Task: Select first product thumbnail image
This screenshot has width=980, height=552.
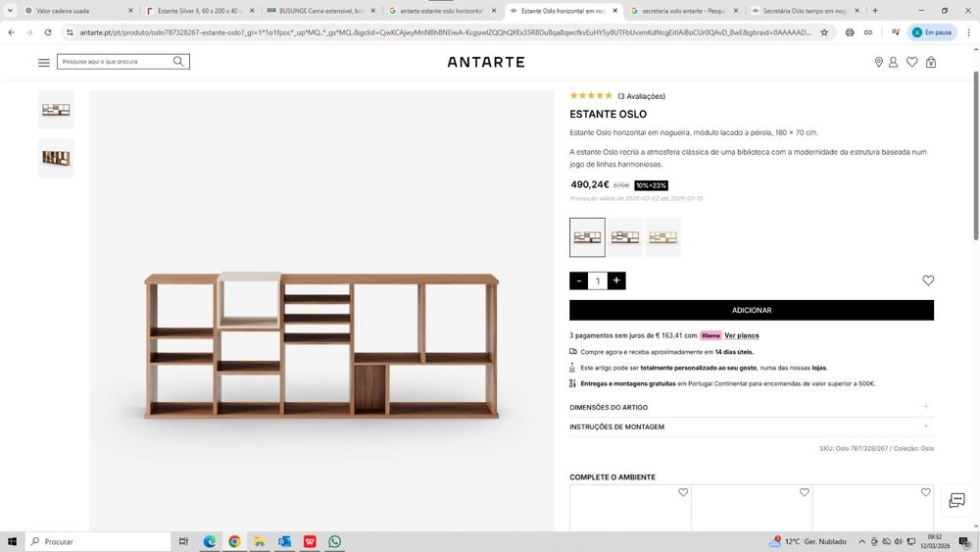Action: (x=56, y=110)
